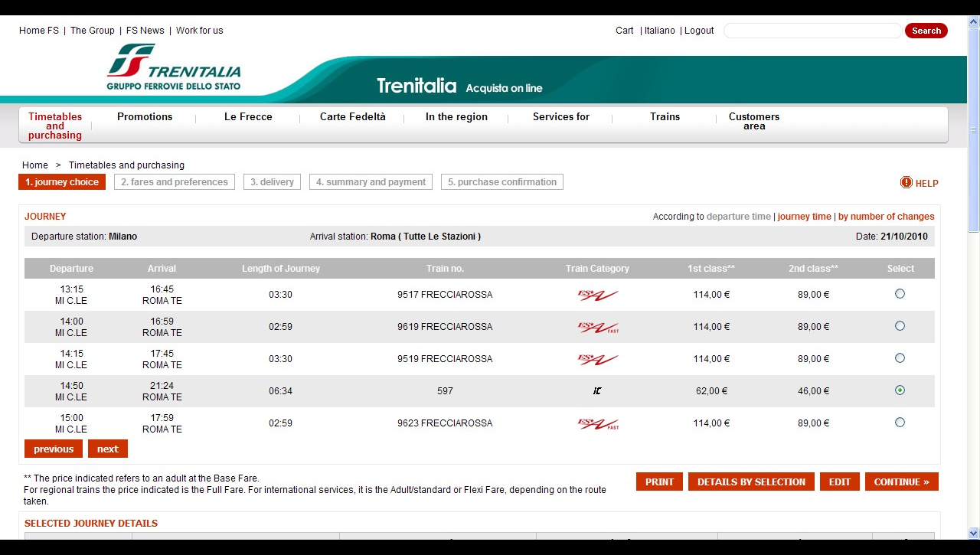Select the 14:00 departure radio button

pos(900,326)
